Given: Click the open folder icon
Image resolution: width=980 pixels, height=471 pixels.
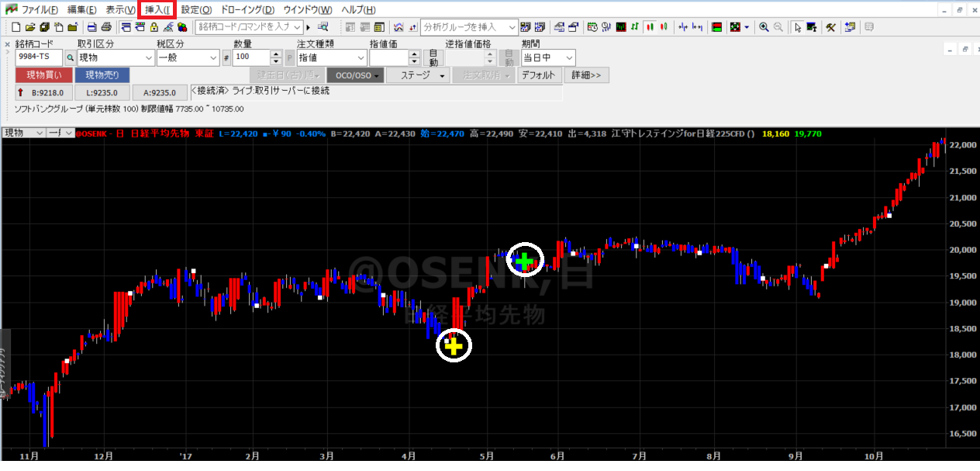Looking at the screenshot, I should click(x=30, y=27).
